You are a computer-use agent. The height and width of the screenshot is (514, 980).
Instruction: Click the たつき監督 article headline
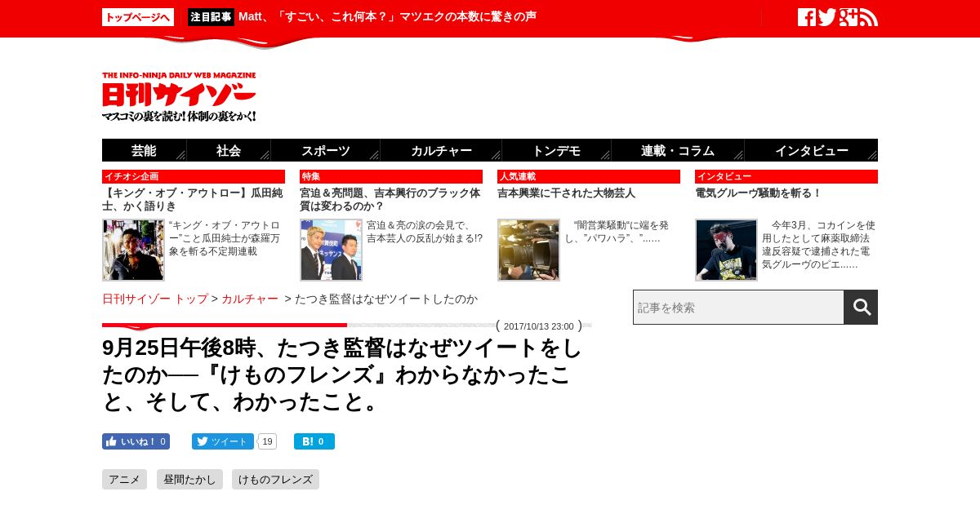pyautogui.click(x=342, y=374)
